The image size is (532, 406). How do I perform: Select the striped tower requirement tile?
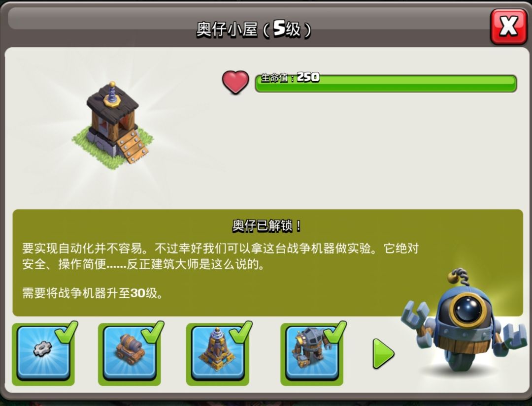[218, 353]
